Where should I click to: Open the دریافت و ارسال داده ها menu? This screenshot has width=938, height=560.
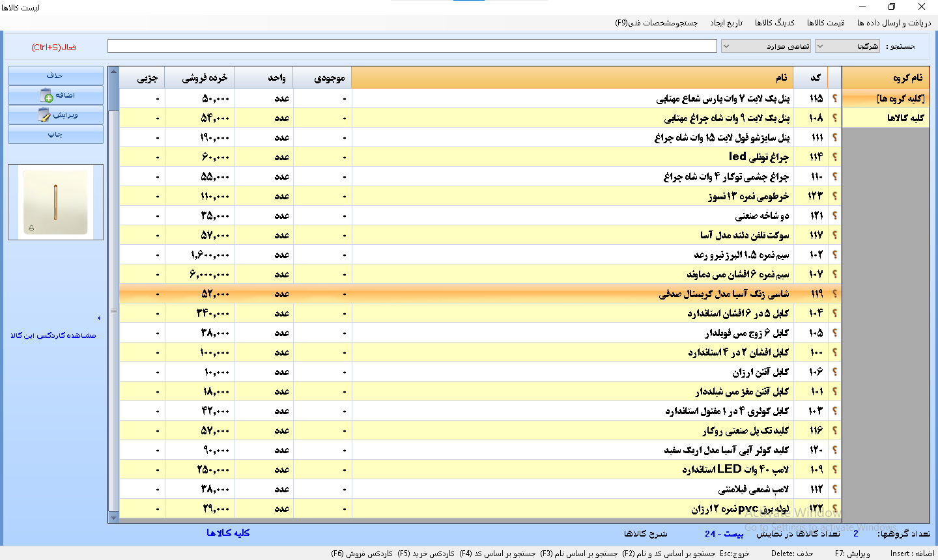[x=894, y=23]
